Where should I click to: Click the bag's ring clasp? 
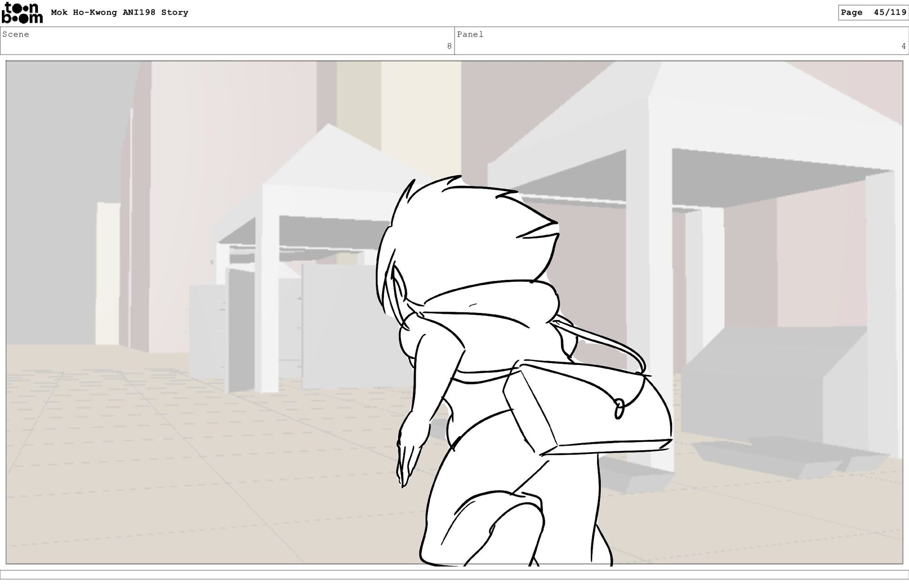619,408
